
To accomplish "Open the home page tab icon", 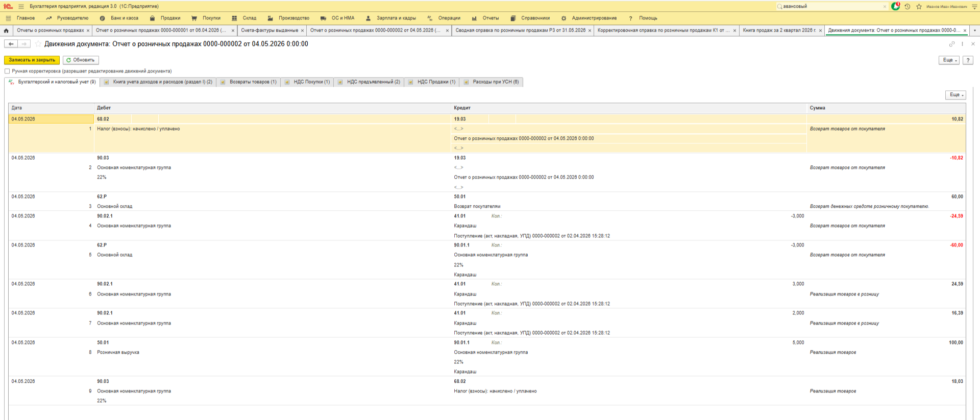I will pyautogui.click(x=6, y=31).
